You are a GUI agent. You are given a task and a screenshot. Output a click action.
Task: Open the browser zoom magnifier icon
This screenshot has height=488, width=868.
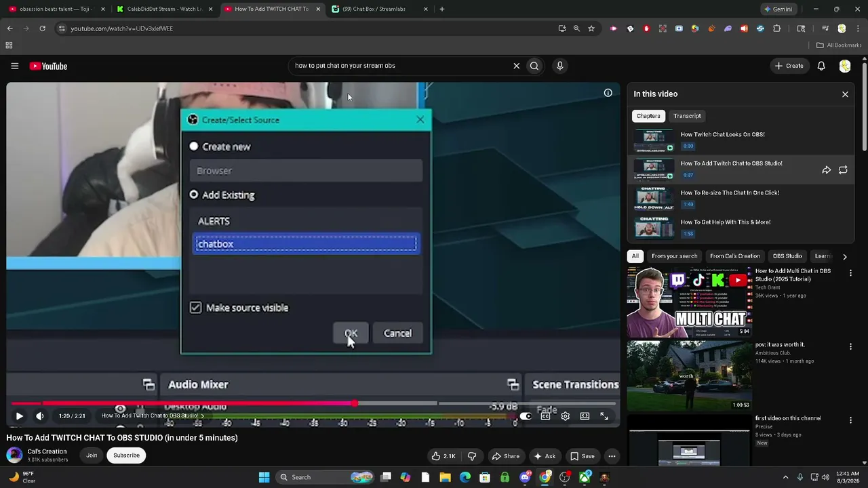(576, 28)
